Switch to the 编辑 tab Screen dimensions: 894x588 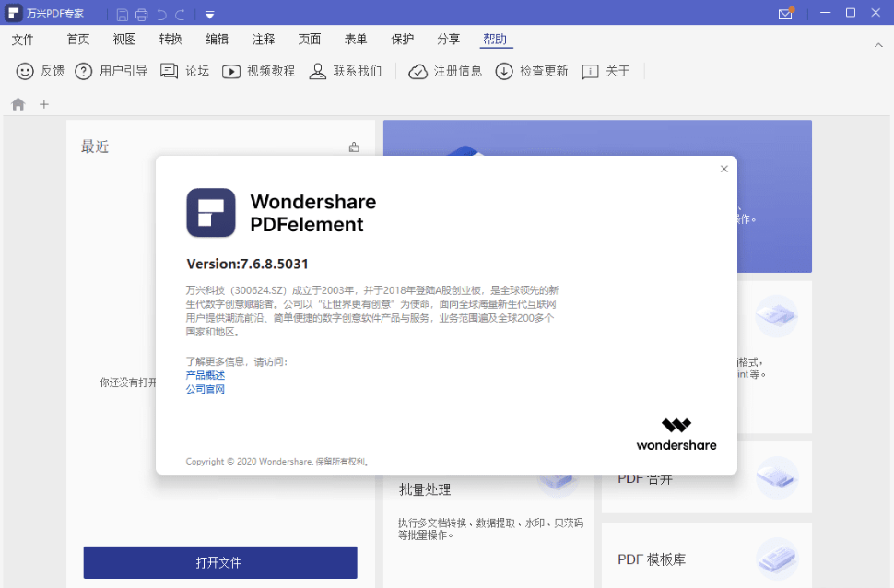(217, 39)
